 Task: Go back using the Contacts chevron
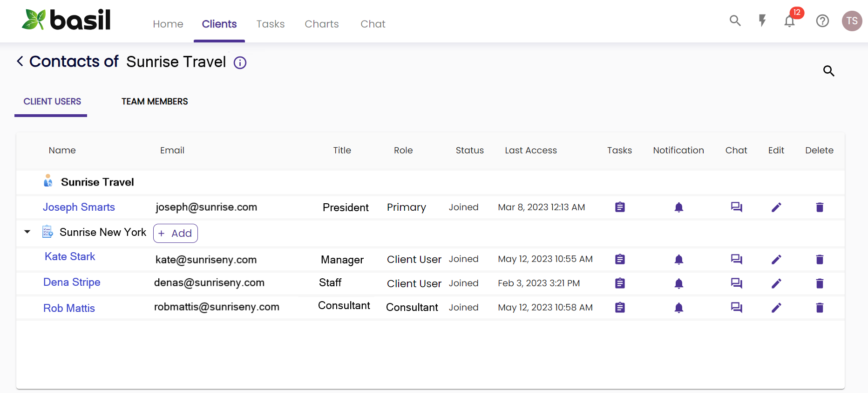point(20,61)
